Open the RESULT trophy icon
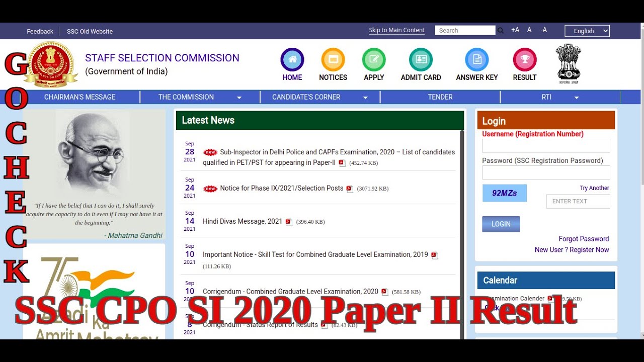 [x=525, y=60]
